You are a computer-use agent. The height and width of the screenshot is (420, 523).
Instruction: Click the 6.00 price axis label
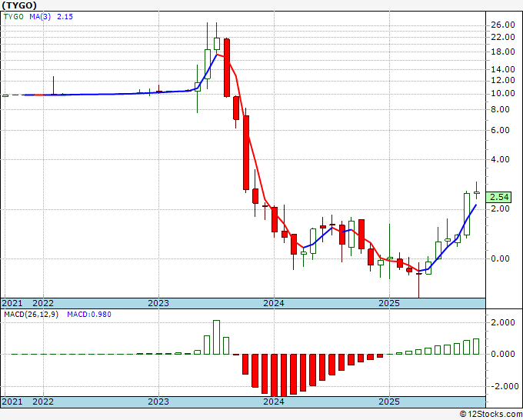[501, 130]
